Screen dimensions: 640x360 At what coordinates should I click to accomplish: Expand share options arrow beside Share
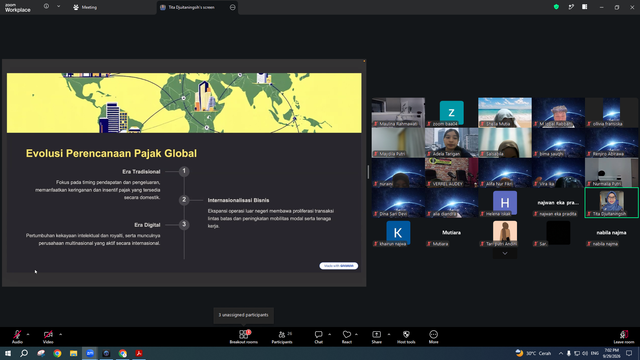click(389, 334)
